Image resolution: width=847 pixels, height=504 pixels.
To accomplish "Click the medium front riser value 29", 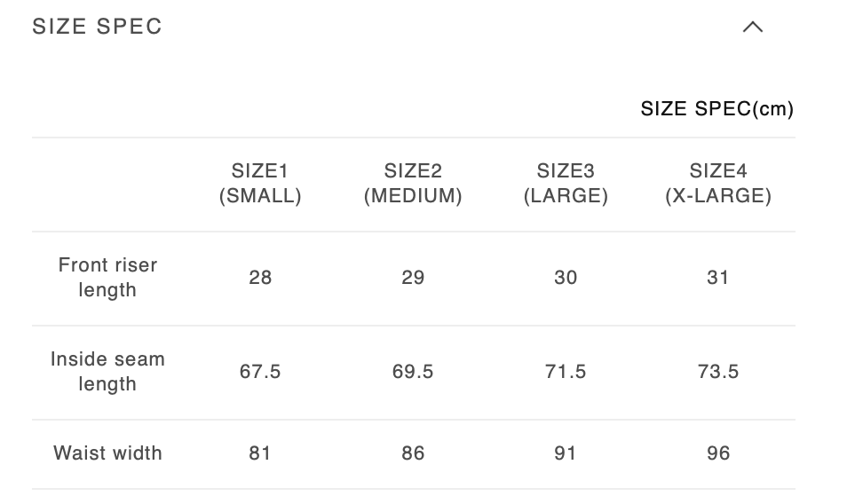I will coord(413,278).
